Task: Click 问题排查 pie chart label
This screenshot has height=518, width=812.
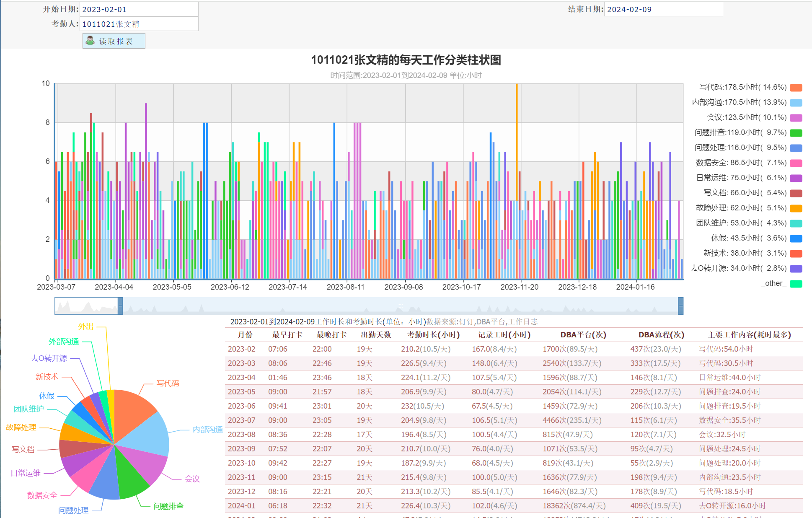Action: click(x=168, y=506)
